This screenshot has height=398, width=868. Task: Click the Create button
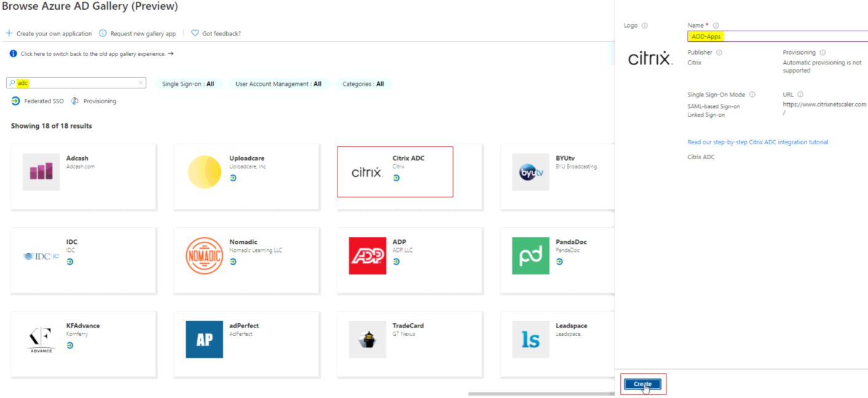642,384
